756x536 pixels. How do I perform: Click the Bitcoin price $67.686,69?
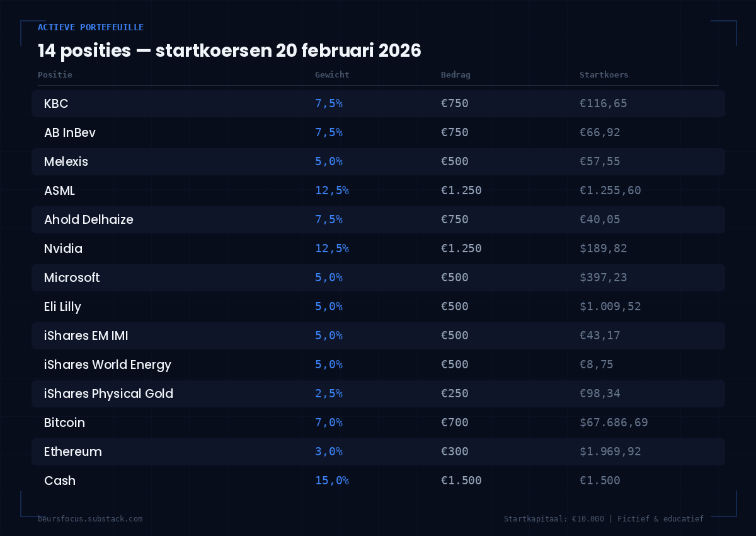614,422
